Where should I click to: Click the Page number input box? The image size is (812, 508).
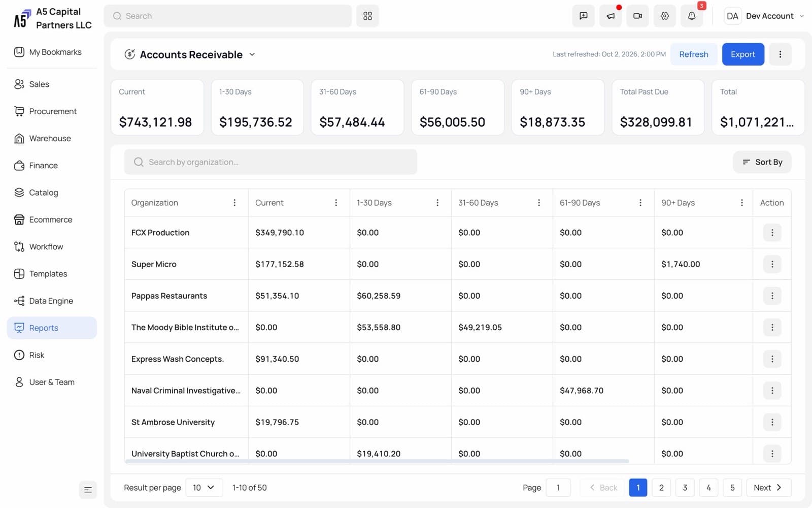[558, 488]
